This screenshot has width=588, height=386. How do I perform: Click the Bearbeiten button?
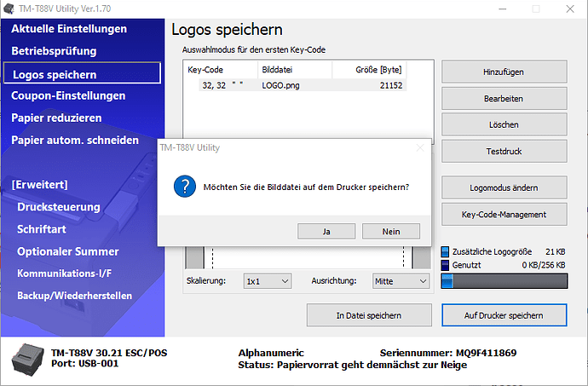point(504,99)
